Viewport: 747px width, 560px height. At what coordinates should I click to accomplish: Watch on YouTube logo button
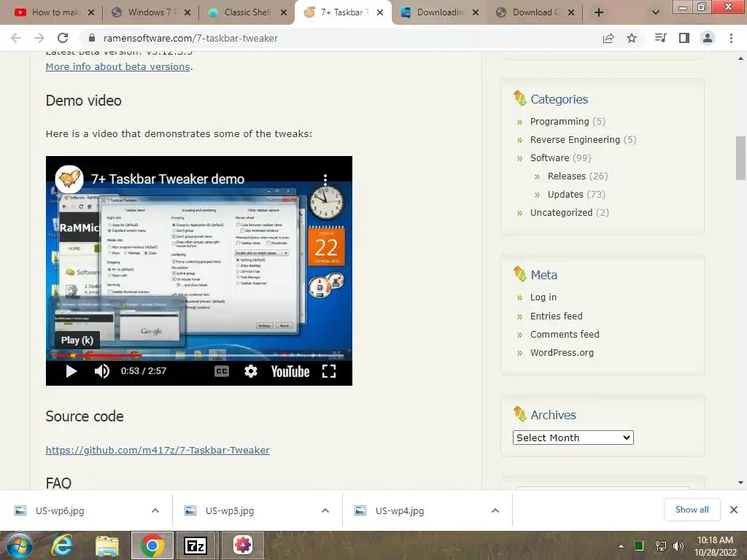(x=290, y=371)
